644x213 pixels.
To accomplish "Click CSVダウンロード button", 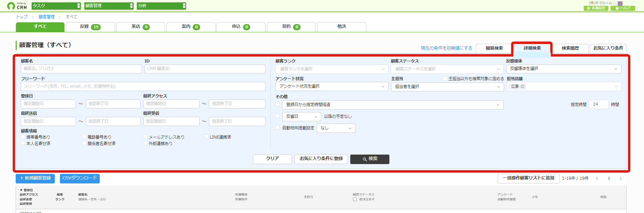I will tap(80, 178).
